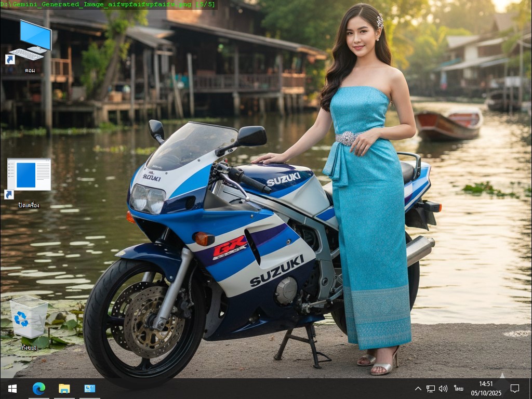Click the image file path title text

(x=108, y=4)
